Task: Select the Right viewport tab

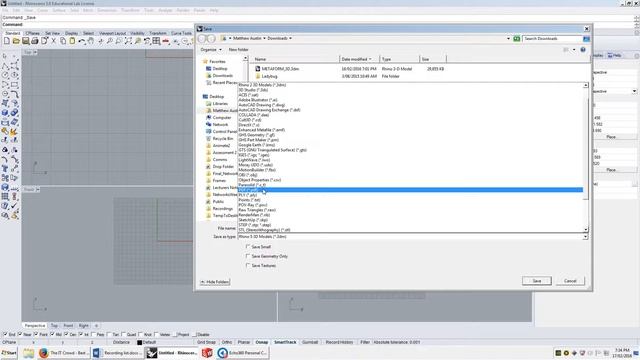Action: pyautogui.click(x=84, y=326)
